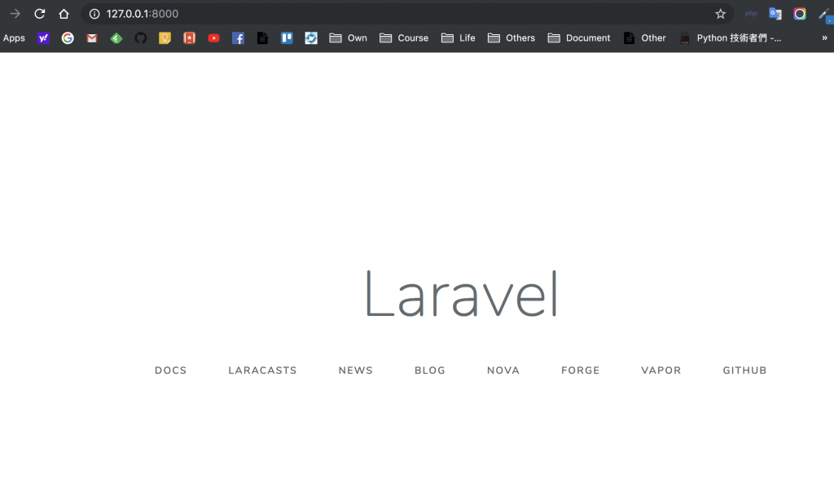The width and height of the screenshot is (834, 504).
Task: Open the LARACASTS link
Action: point(263,370)
